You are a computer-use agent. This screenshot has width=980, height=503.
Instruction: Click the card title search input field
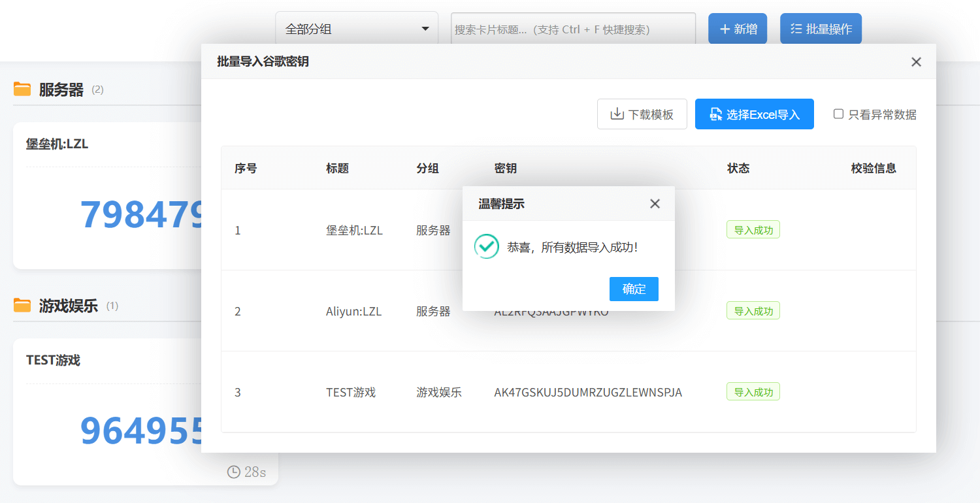pos(573,28)
